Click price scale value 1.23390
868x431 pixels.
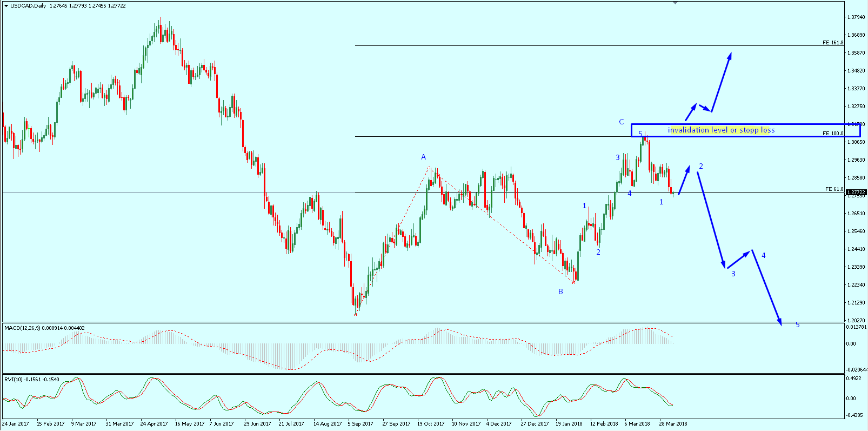pyautogui.click(x=856, y=267)
